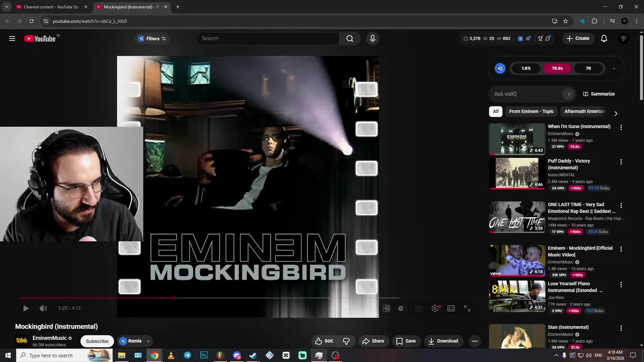Viewport: 644px width, 362px height.
Task: Click the vidIQ icon in the player controls
Action: pyautogui.click(x=386, y=308)
